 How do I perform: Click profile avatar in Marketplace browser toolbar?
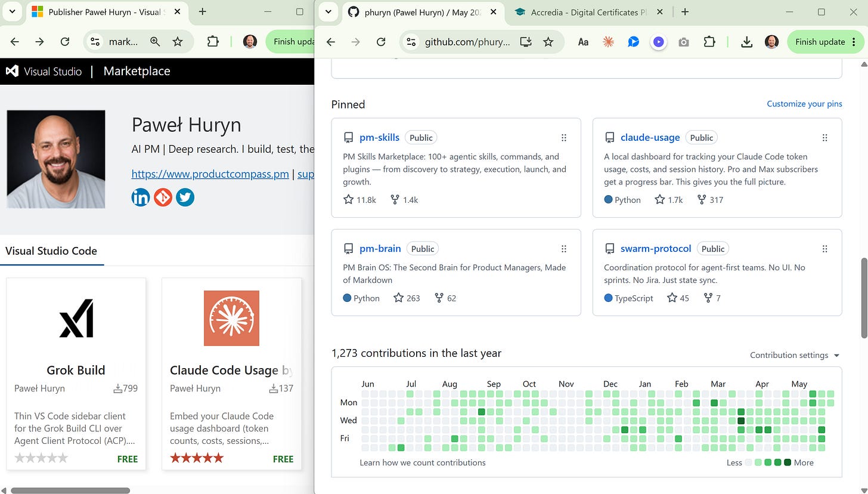[x=250, y=42]
